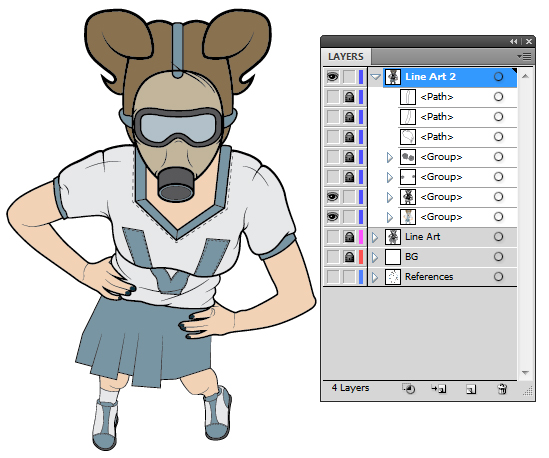Collapse the panel with double-arrow icon

coord(513,42)
